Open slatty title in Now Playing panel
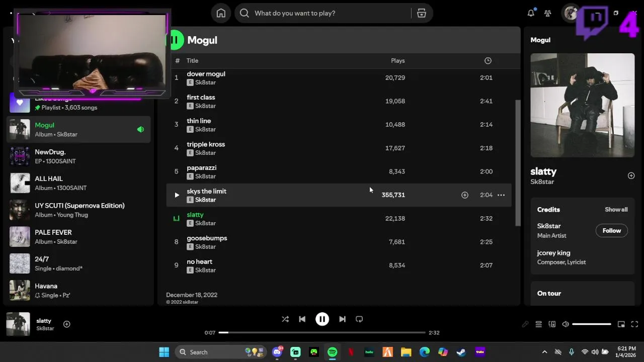The image size is (644, 362). pyautogui.click(x=543, y=171)
